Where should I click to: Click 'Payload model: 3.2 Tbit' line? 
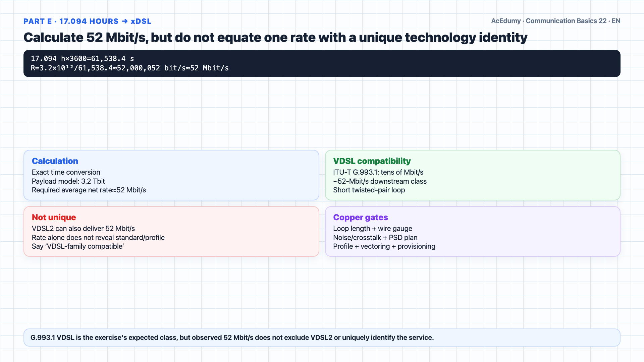[x=68, y=181]
